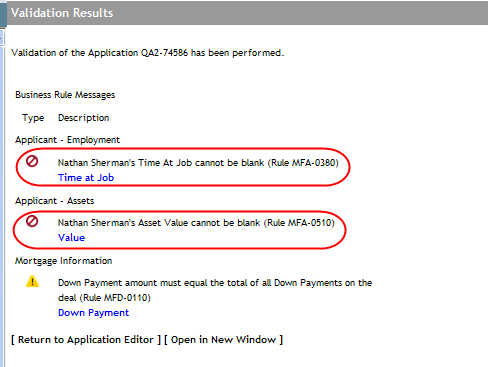Select the Mortgage Information section heading
This screenshot has height=367, width=488.
pyautogui.click(x=64, y=261)
